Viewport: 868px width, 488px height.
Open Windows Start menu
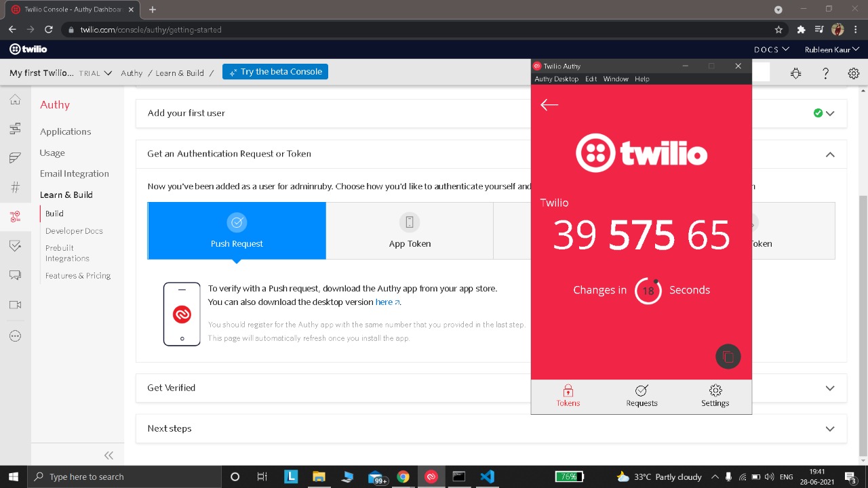[14, 476]
